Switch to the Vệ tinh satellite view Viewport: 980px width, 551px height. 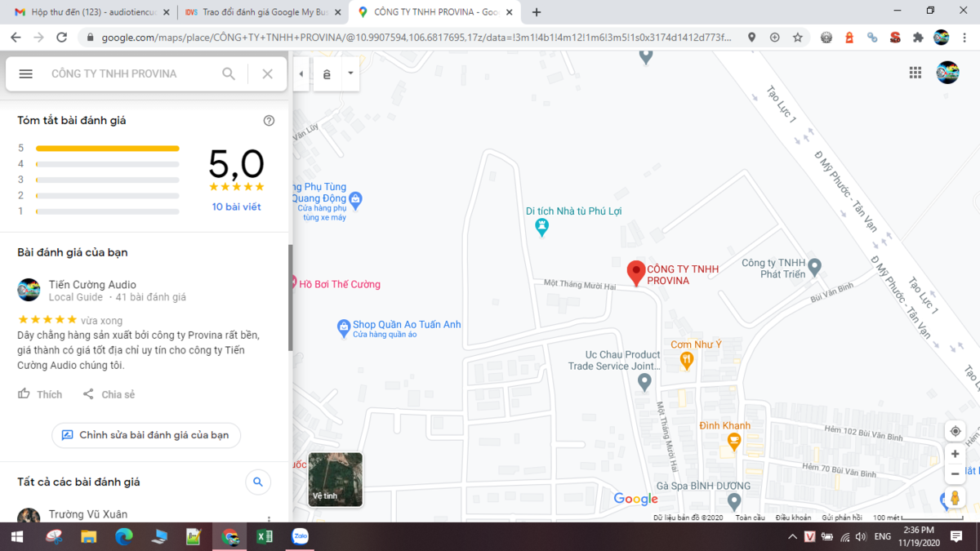coord(336,479)
